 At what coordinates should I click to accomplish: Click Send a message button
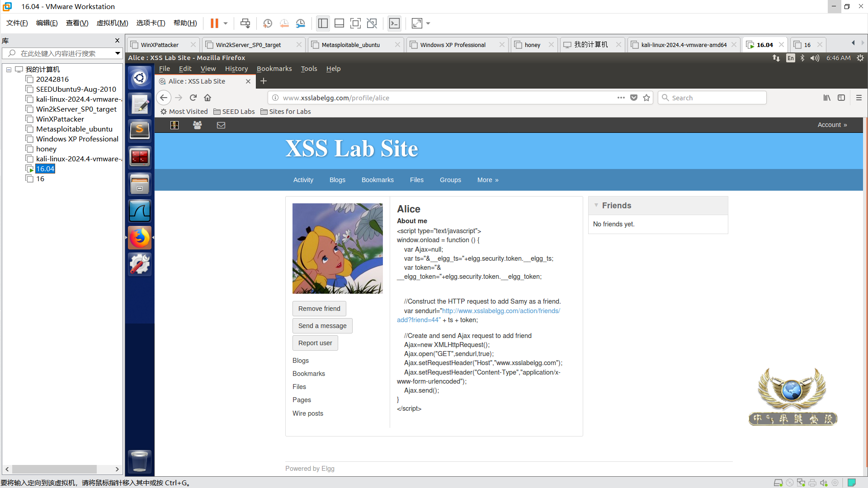pyautogui.click(x=322, y=326)
